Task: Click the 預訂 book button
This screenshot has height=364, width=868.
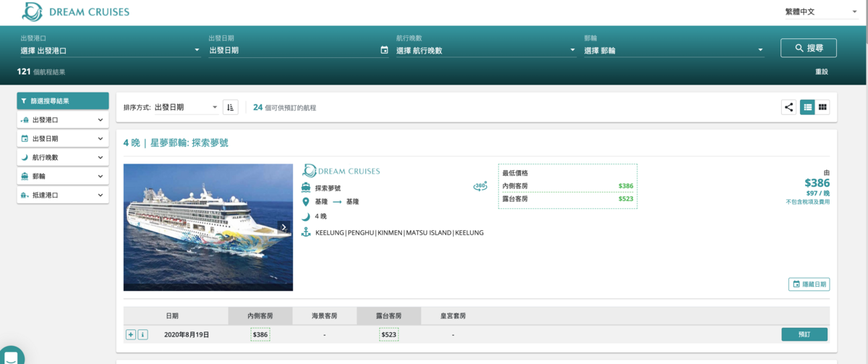Action: (804, 334)
